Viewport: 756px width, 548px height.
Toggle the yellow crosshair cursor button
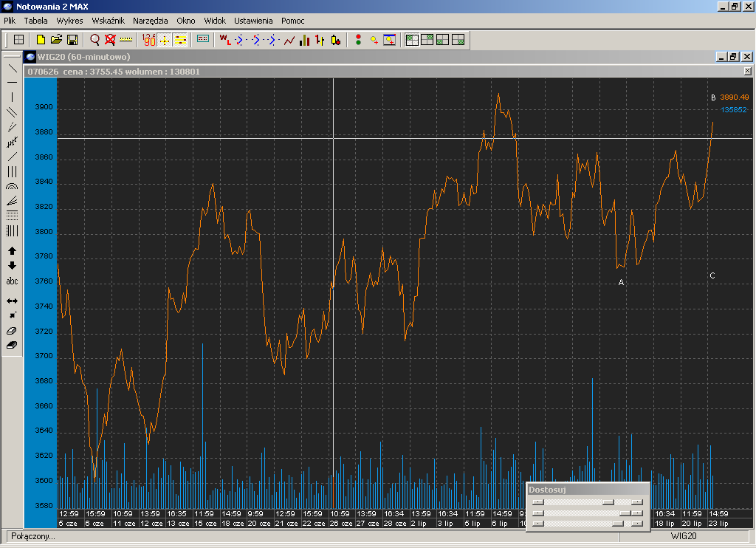165,40
